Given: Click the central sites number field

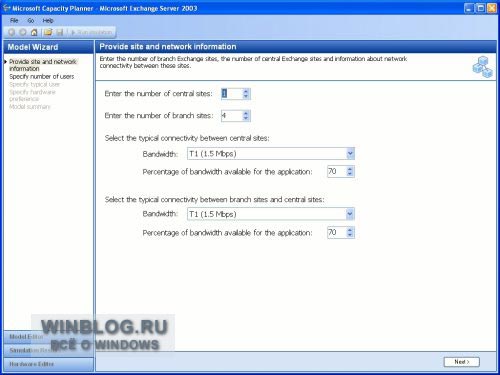Looking at the screenshot, I should pos(232,94).
